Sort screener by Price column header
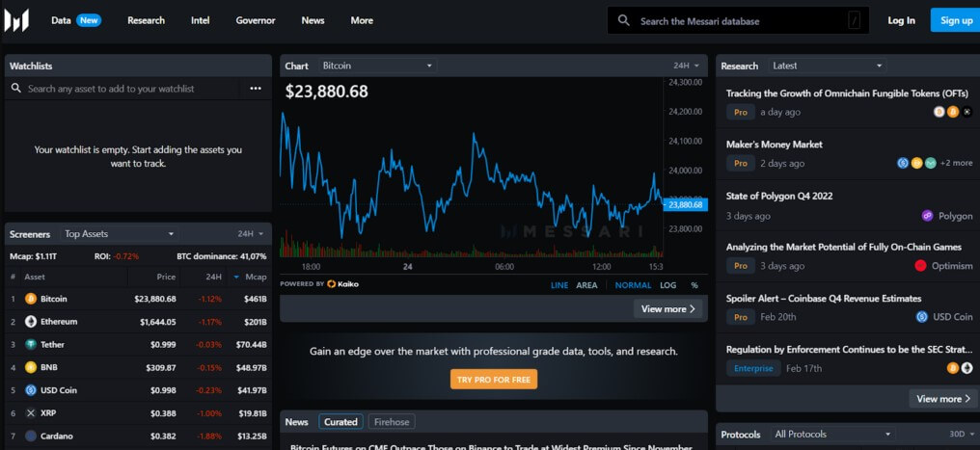Viewport: 980px width, 450px height. [166, 278]
